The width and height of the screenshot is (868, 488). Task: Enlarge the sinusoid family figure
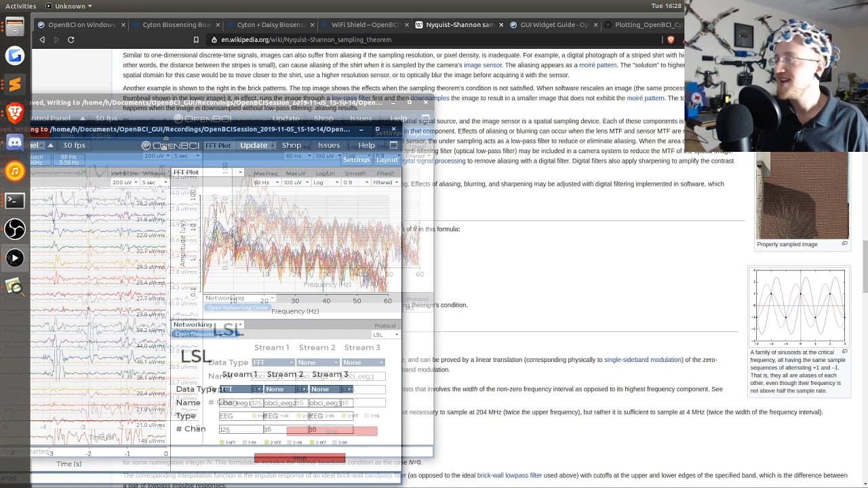[x=844, y=352]
